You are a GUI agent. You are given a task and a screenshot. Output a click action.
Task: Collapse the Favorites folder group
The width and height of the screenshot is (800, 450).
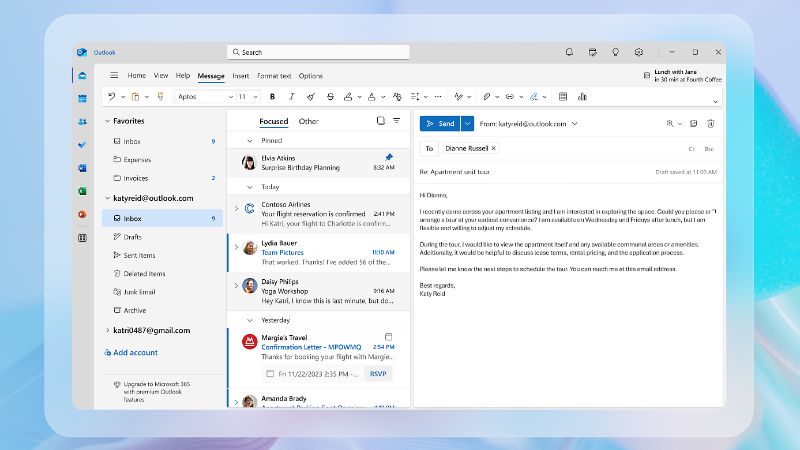pos(107,121)
